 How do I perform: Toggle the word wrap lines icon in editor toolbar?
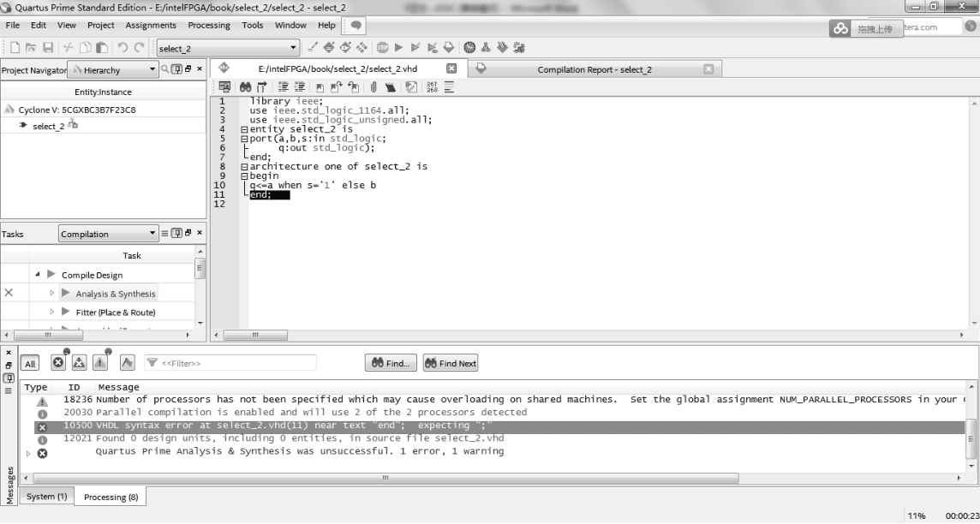(x=449, y=87)
